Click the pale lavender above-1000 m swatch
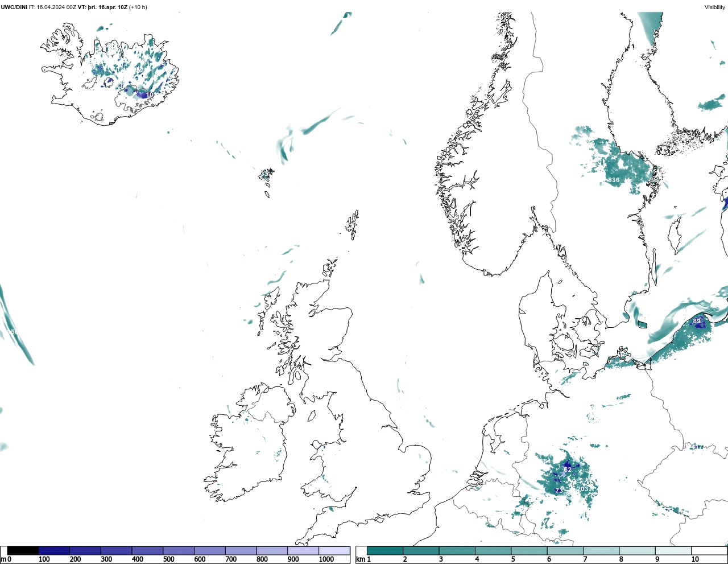This screenshot has width=728, height=564. coord(334,551)
